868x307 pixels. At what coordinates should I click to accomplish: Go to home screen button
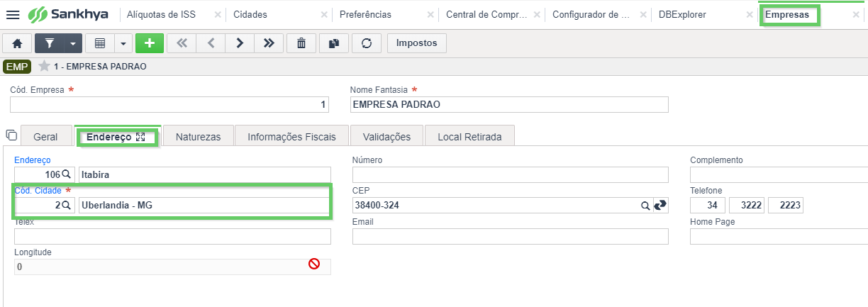(18, 43)
